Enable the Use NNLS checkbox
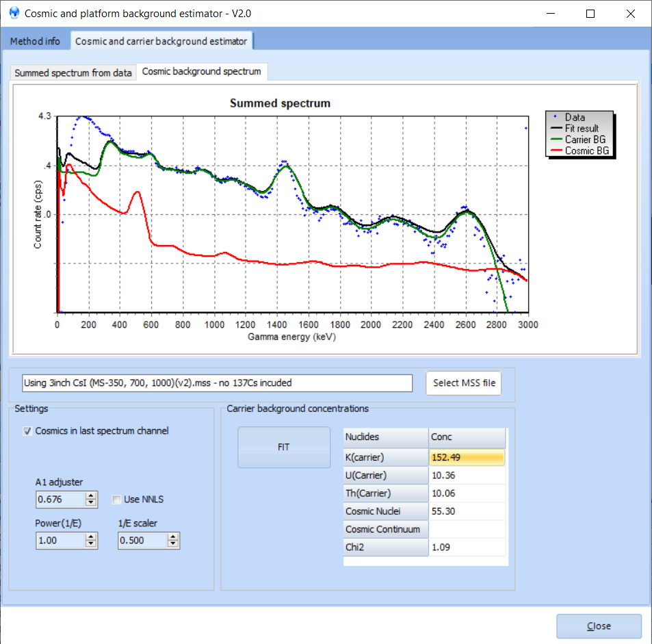The image size is (652, 644). click(117, 500)
